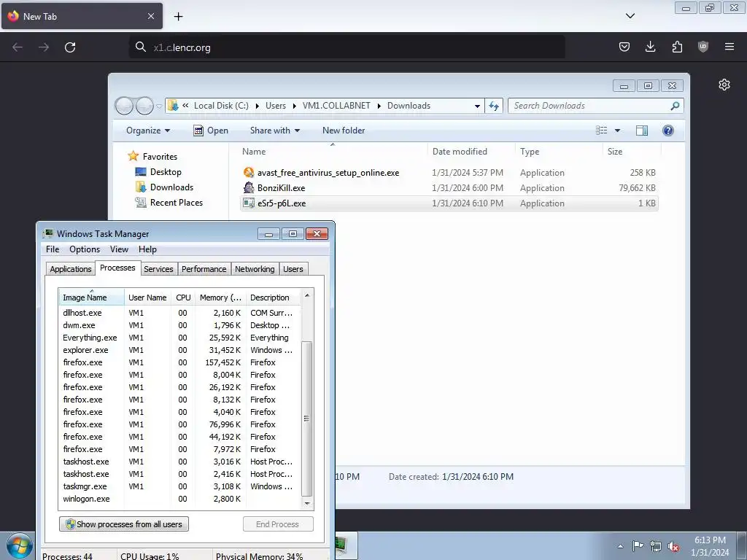The height and width of the screenshot is (560, 747).
Task: Click Local Disk (C:) in breadcrumb
Action: 221,106
